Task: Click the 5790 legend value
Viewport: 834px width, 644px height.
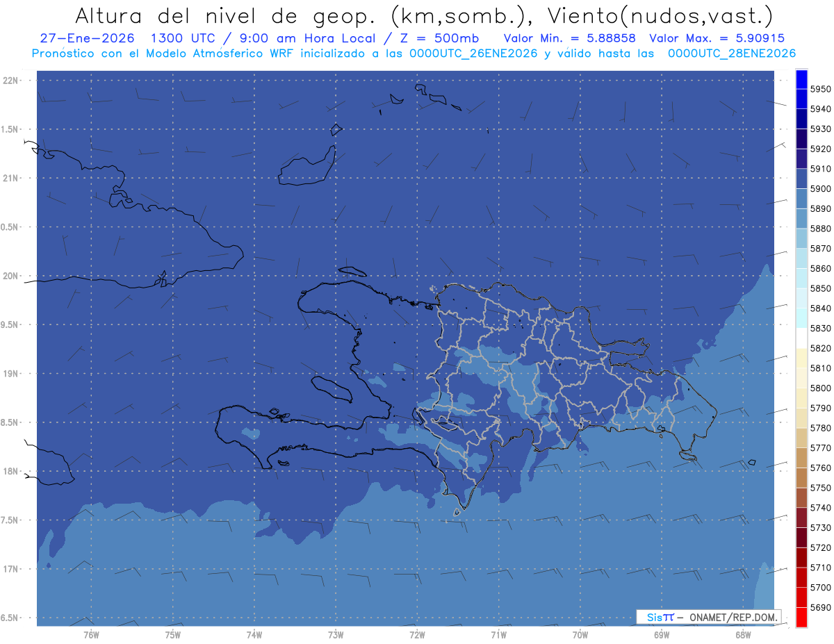Action: coord(820,408)
